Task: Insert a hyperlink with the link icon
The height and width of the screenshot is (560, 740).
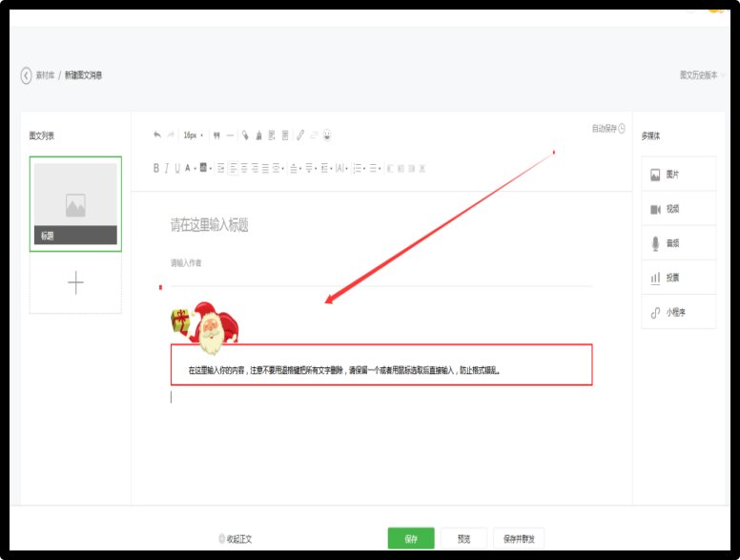Action: click(x=300, y=135)
